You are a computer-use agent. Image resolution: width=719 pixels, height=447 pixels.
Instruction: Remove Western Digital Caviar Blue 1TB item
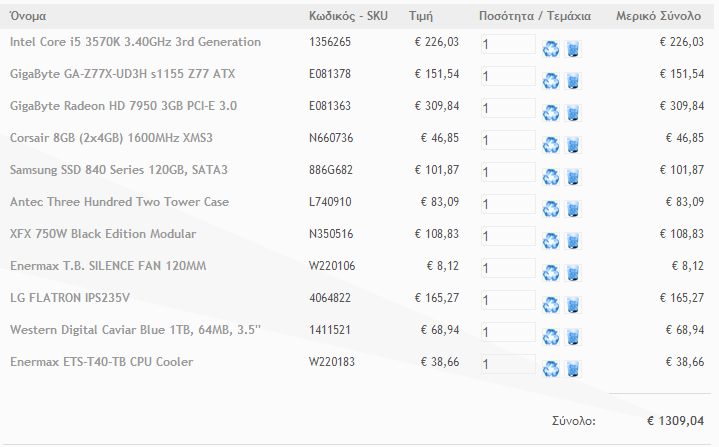[x=573, y=337]
